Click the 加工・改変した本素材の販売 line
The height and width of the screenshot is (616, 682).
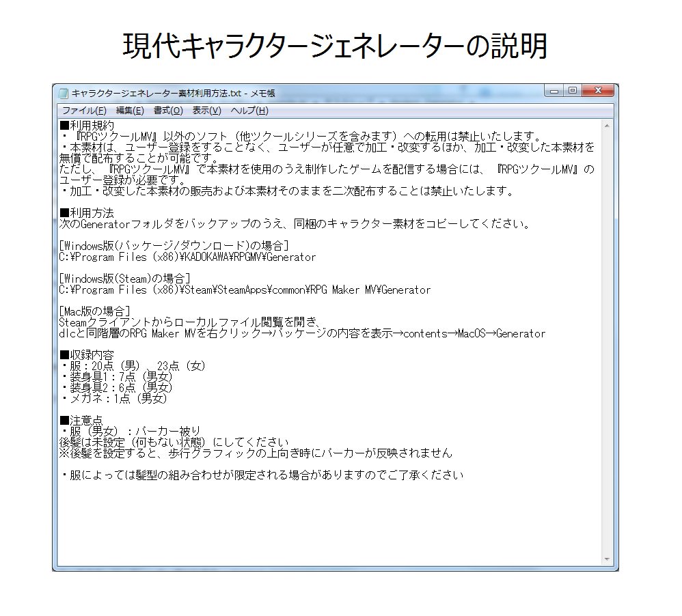pyautogui.click(x=287, y=191)
